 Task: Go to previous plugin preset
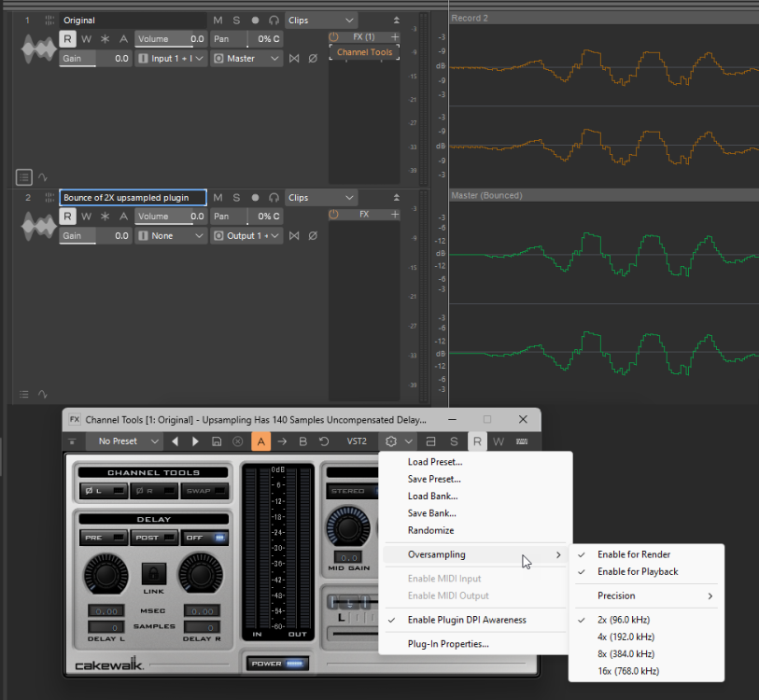pyautogui.click(x=176, y=441)
